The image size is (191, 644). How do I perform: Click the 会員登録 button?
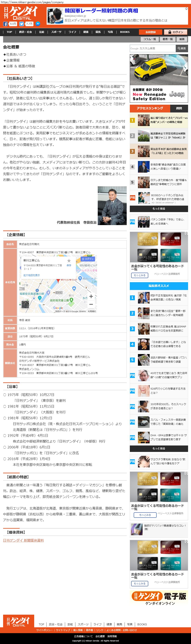point(151,32)
